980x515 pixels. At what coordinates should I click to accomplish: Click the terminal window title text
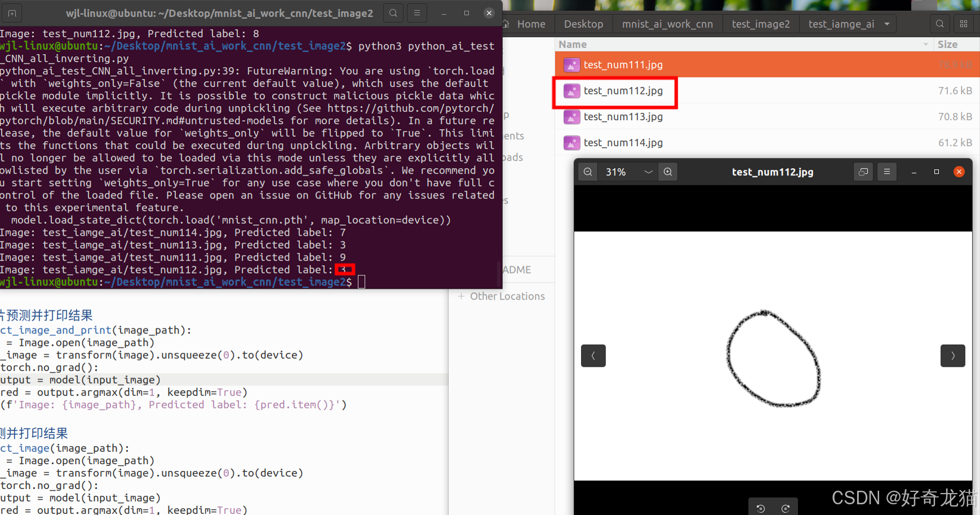(x=219, y=13)
